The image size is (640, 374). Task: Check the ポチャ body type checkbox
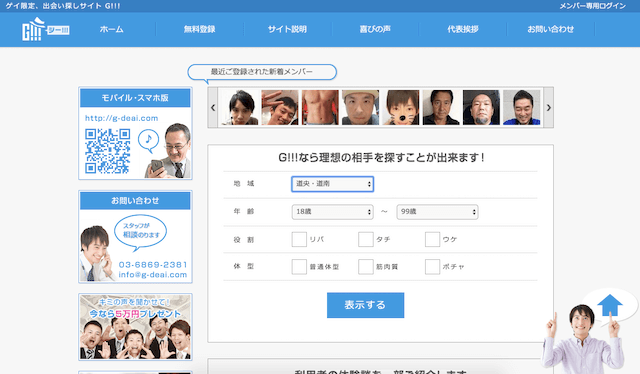click(x=432, y=267)
